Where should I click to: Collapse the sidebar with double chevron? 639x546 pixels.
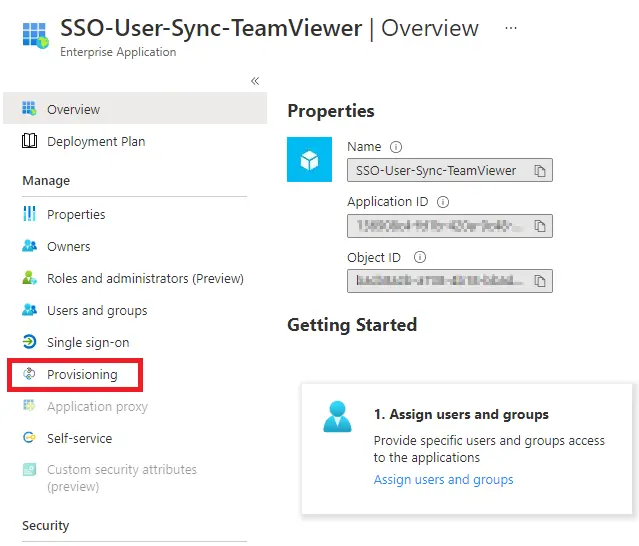pyautogui.click(x=255, y=81)
